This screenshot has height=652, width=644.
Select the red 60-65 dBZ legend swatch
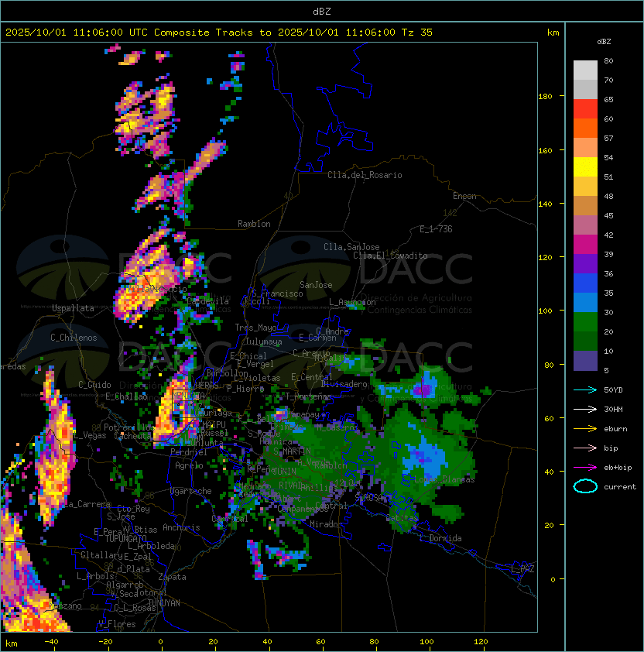585,109
